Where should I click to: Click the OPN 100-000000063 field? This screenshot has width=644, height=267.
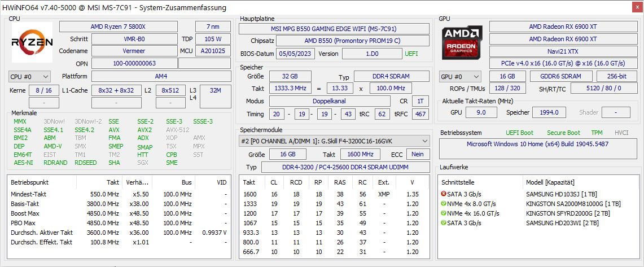134,63
